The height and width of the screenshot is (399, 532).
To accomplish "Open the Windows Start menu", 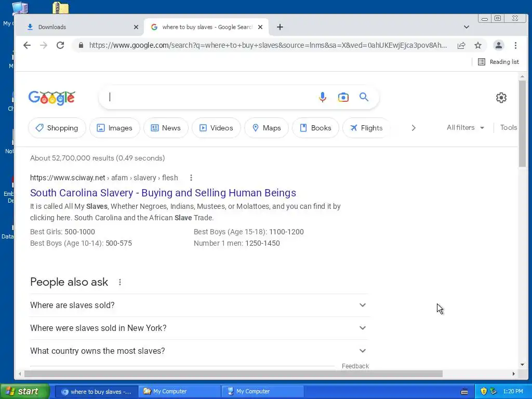I will click(24, 392).
